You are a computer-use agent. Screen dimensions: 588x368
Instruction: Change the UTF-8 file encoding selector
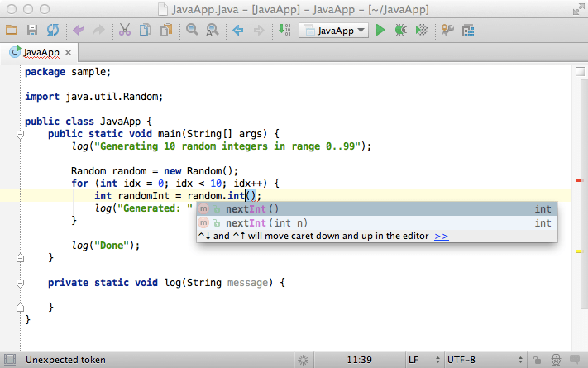click(485, 360)
